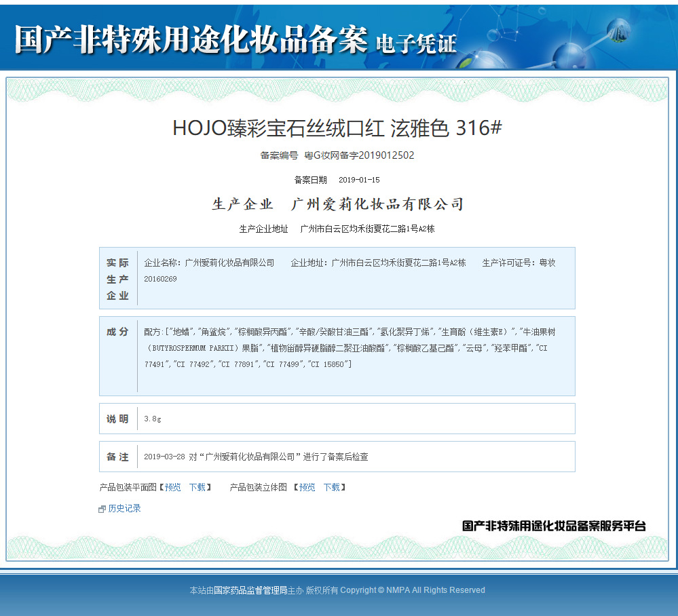Click the license number 20160269
This screenshot has width=678, height=616.
(160, 280)
